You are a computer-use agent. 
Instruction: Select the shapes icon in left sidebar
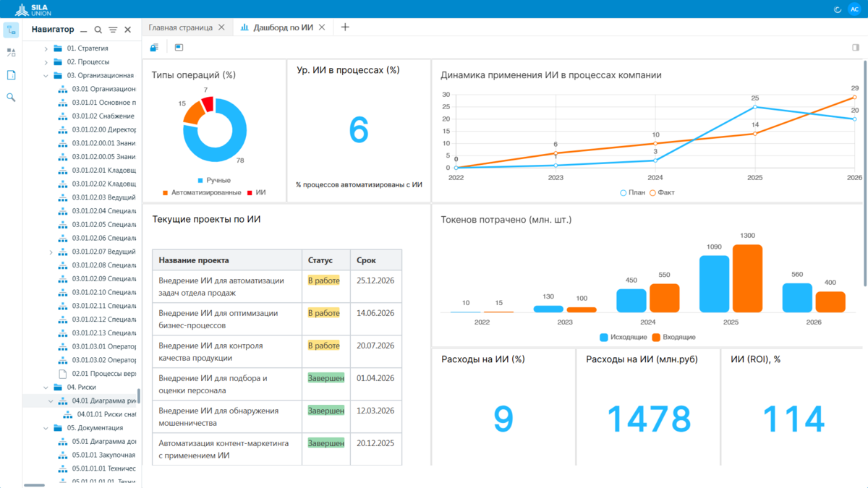pos(11,52)
